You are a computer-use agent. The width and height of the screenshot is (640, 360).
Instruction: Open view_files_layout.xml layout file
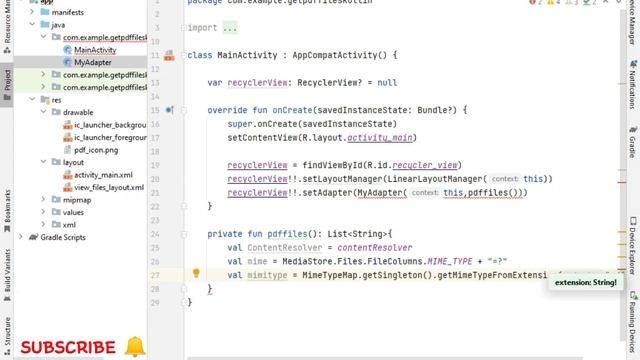pos(109,187)
